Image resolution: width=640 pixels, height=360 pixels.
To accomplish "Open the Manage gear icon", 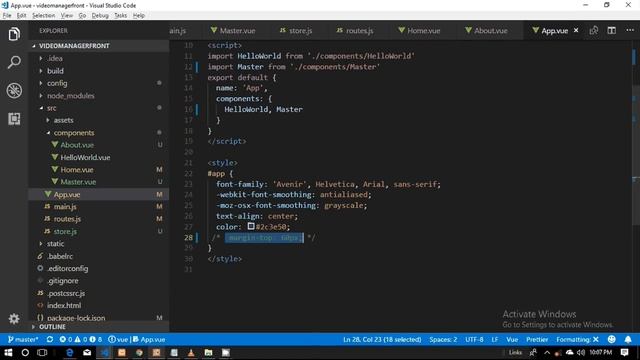I will point(14,318).
